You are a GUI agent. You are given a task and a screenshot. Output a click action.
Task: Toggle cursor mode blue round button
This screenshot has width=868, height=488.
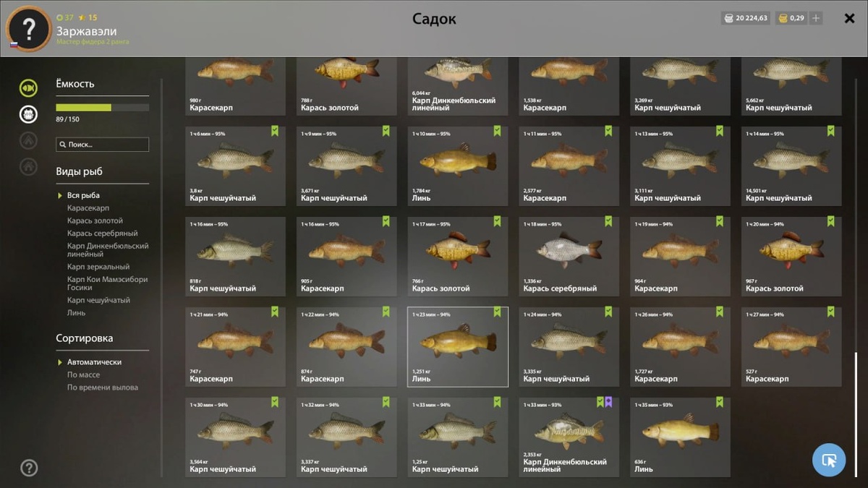[829, 460]
